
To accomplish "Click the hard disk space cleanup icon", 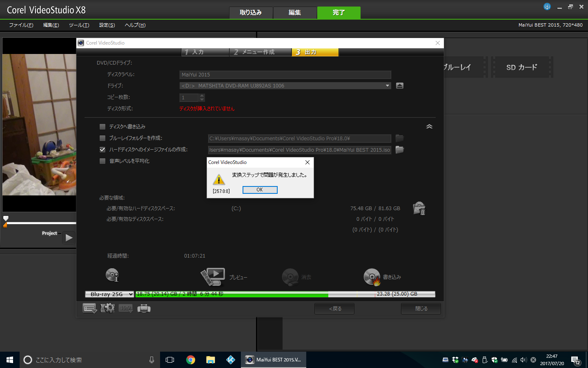I will point(419,208).
